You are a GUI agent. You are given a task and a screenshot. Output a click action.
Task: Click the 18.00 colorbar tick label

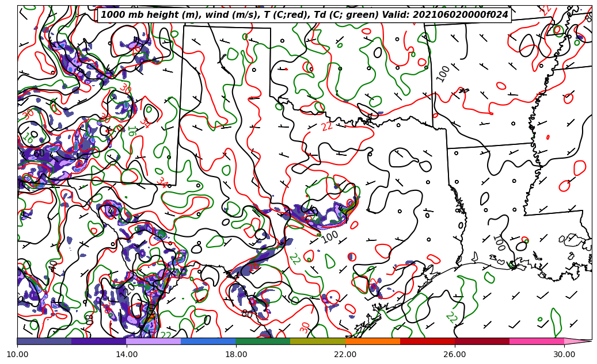(236, 354)
